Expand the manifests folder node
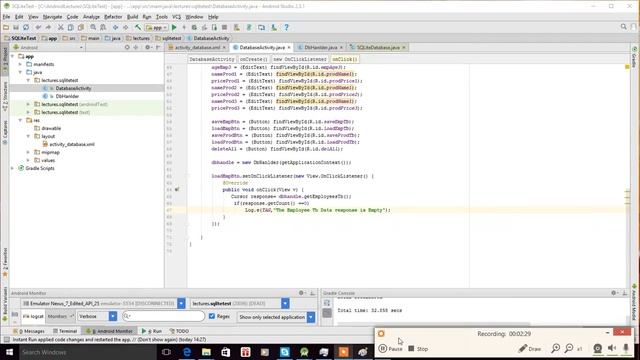This screenshot has width=640, height=360. pyautogui.click(x=20, y=64)
